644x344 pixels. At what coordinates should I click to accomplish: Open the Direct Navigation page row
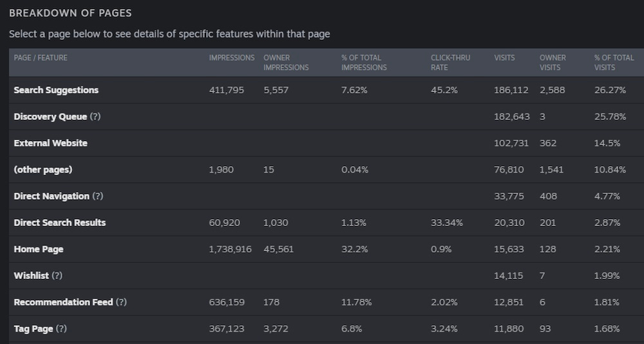pyautogui.click(x=327, y=196)
